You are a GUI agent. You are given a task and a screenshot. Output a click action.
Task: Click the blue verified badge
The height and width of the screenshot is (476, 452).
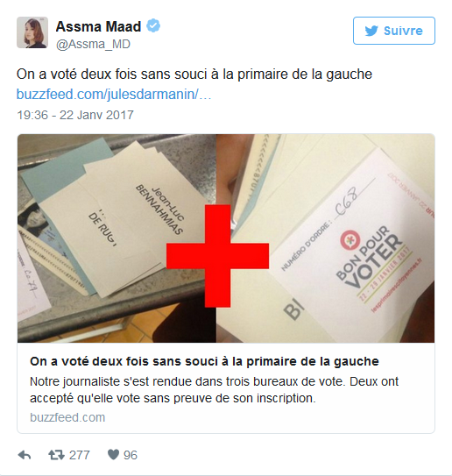pos(153,25)
